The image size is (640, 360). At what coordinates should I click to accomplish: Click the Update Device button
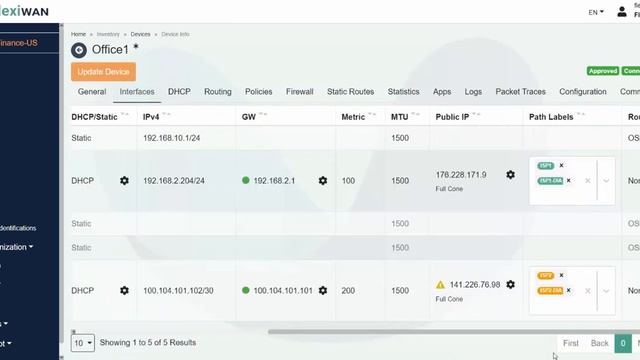[x=103, y=72]
